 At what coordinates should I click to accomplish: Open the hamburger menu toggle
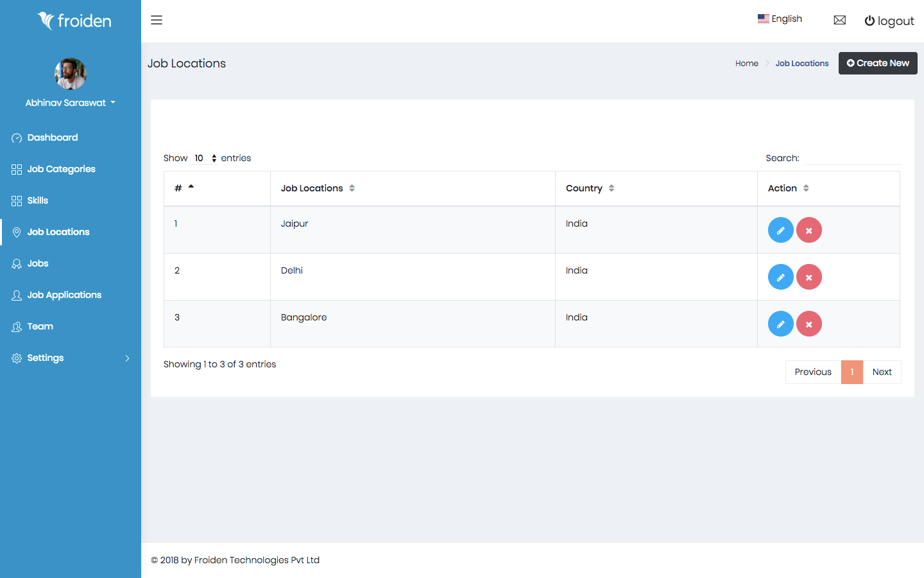tap(157, 20)
